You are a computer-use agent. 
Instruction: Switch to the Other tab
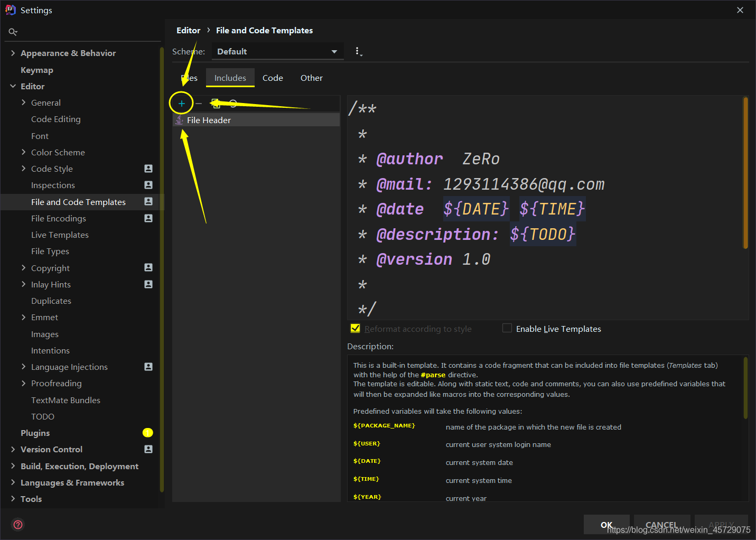pyautogui.click(x=312, y=78)
